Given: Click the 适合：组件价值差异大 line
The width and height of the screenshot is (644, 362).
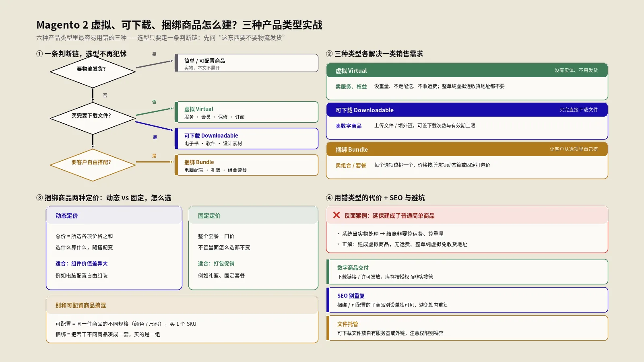Looking at the screenshot, I should [x=81, y=263].
